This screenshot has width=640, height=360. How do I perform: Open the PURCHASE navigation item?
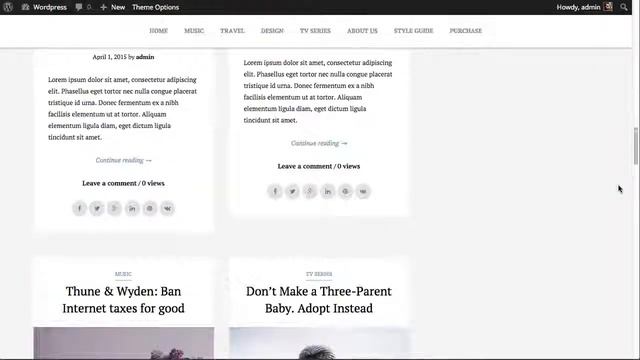pos(466,31)
